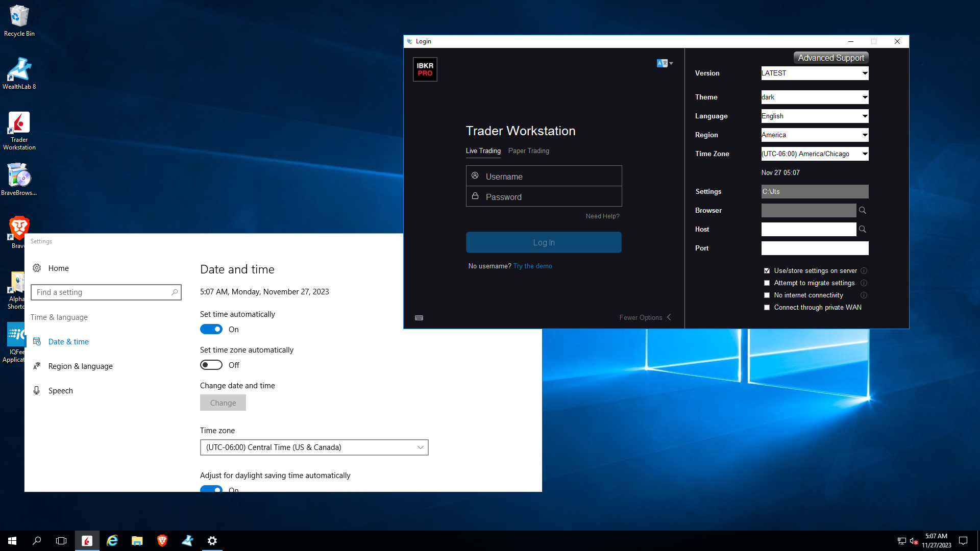
Task: Collapse with Fewer Options chevron
Action: pyautogui.click(x=669, y=317)
